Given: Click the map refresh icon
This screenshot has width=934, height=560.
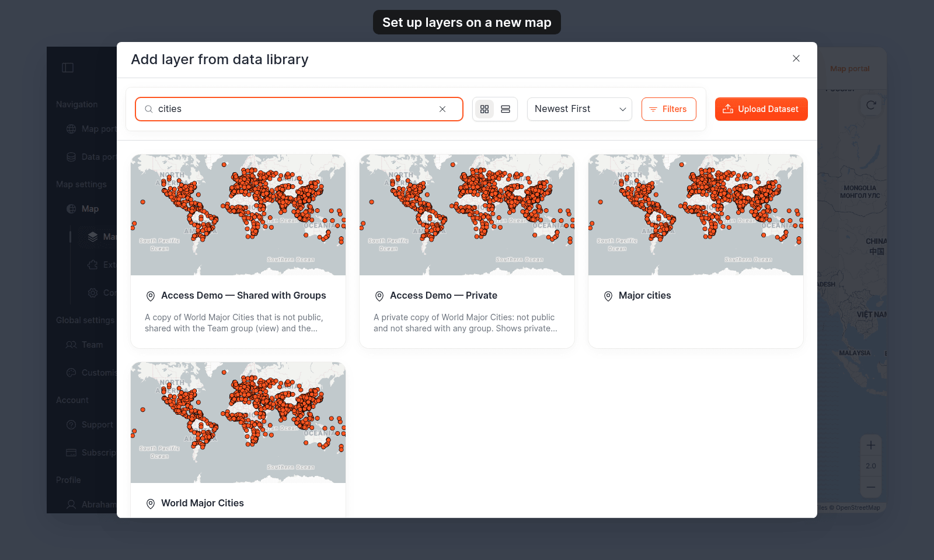Looking at the screenshot, I should [x=871, y=105].
